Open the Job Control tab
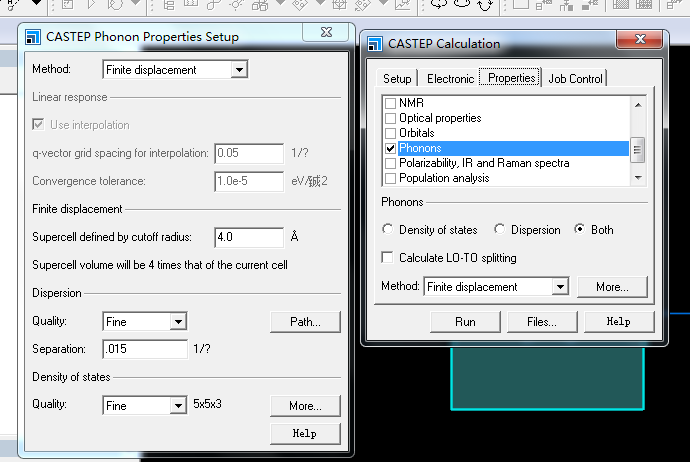The image size is (690, 462). (x=575, y=79)
